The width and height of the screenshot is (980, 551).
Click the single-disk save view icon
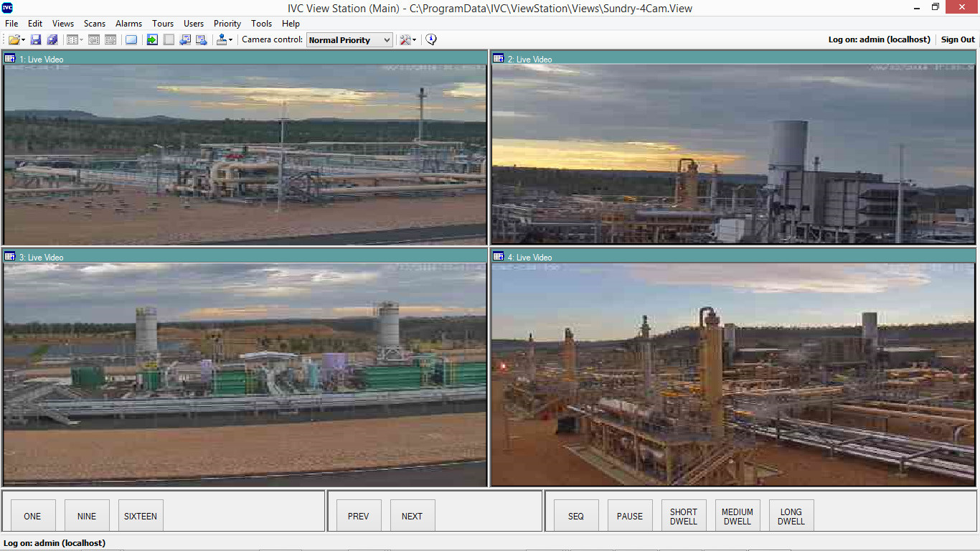pyautogui.click(x=36, y=40)
